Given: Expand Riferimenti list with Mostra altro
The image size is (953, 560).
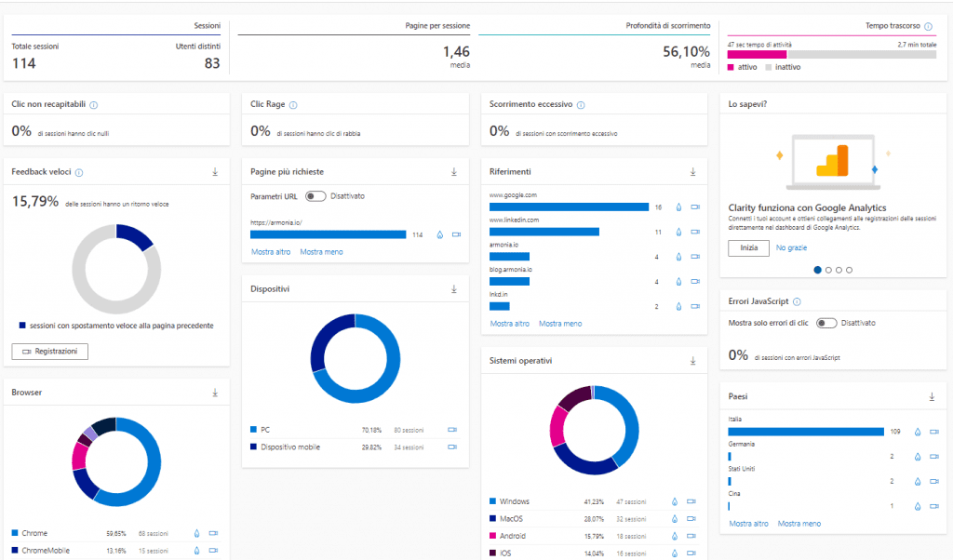Looking at the screenshot, I should (x=509, y=324).
